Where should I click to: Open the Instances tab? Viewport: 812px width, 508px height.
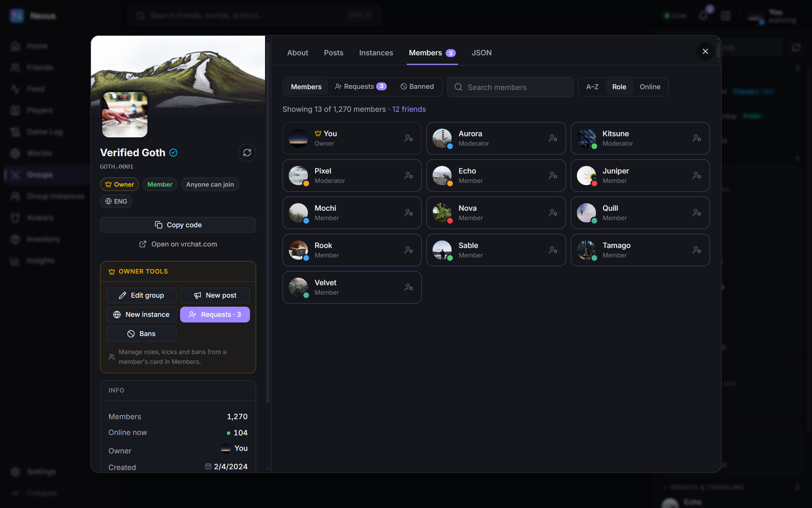click(376, 53)
